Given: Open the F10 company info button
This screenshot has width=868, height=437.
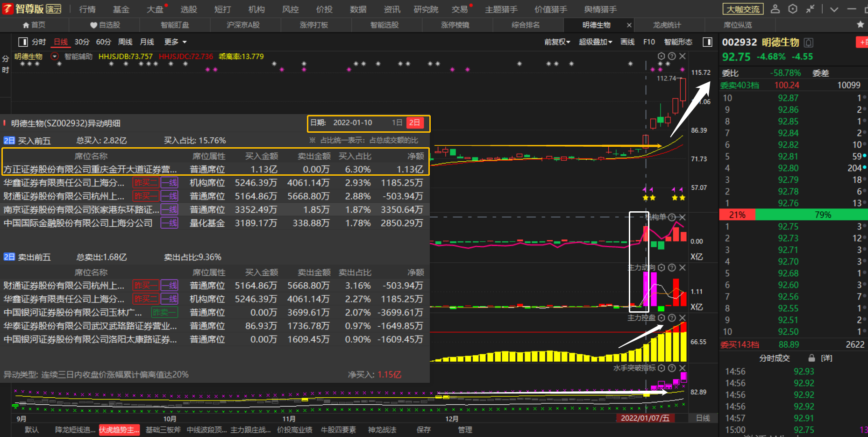Looking at the screenshot, I should click(649, 42).
